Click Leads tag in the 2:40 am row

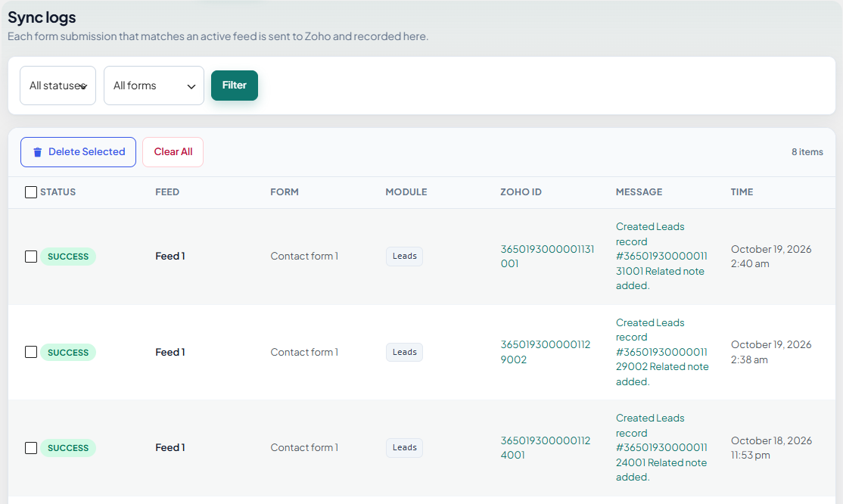(x=404, y=256)
